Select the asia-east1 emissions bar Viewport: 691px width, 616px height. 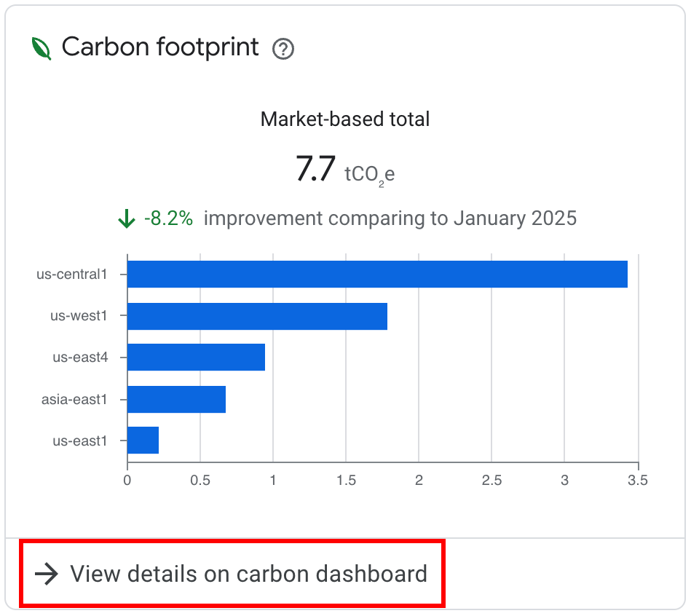pos(176,399)
